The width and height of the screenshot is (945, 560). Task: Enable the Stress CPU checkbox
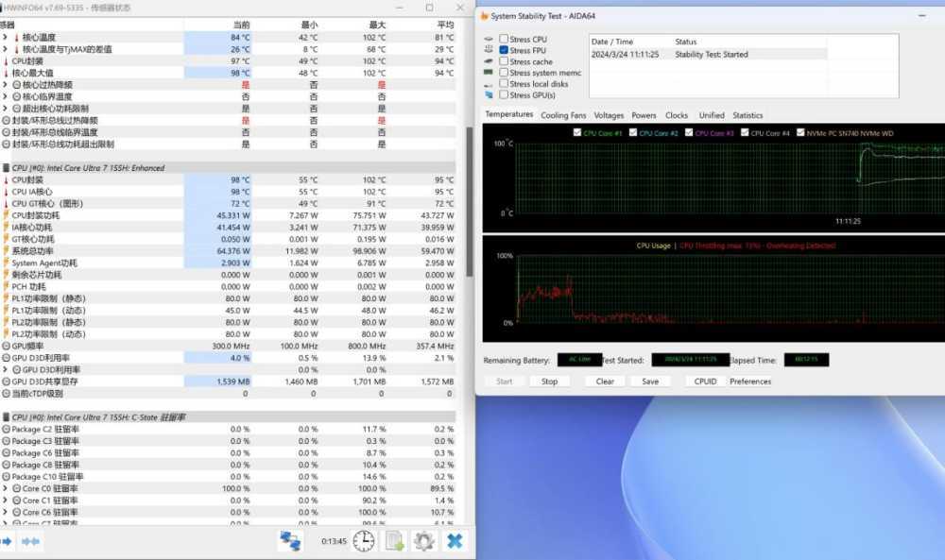pyautogui.click(x=504, y=39)
